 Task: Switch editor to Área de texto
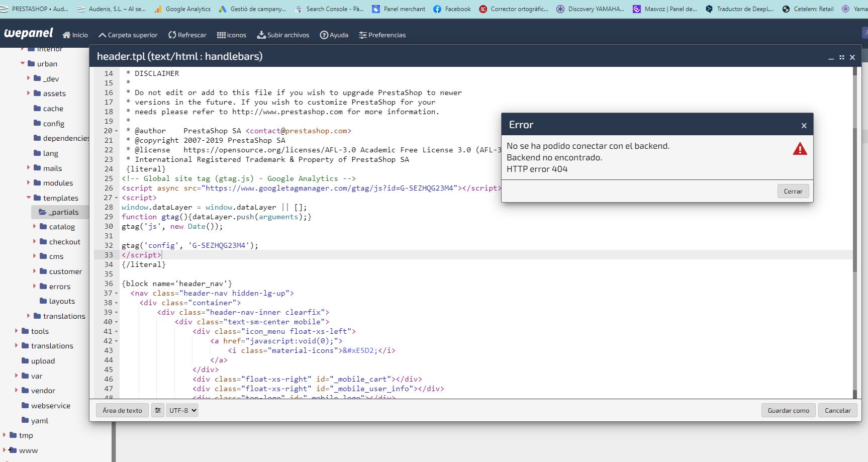pos(122,410)
